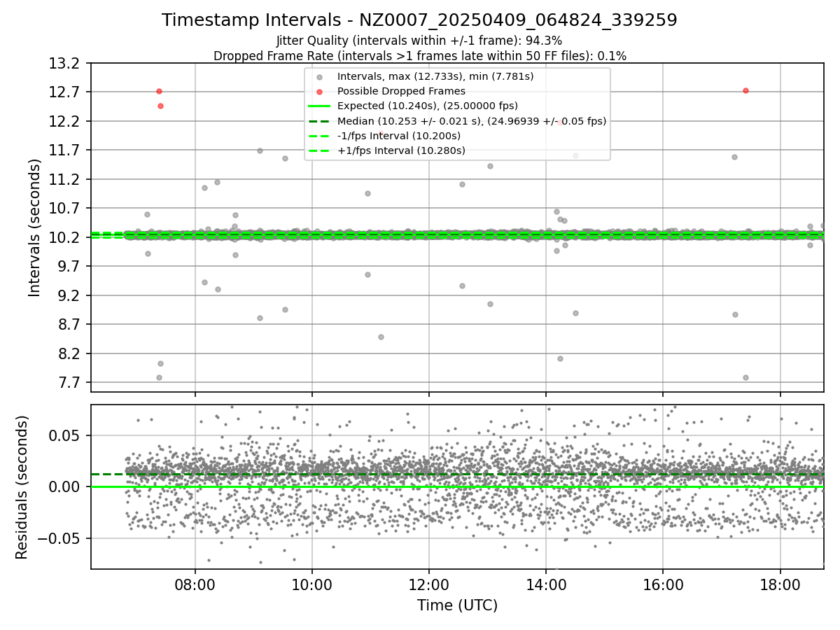Viewport: 840px width, 630px height.
Task: Click the lowest gray interval point after 17:00
Action: [x=745, y=377]
